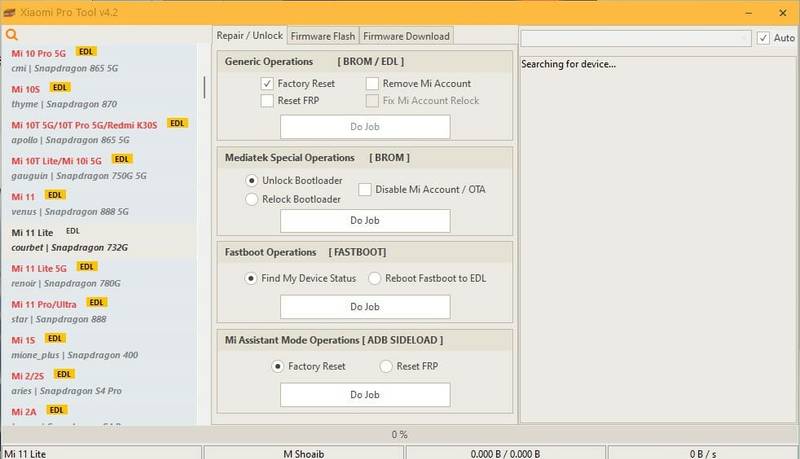
Task: Open the device port dropdown at top right
Action: tap(636, 38)
